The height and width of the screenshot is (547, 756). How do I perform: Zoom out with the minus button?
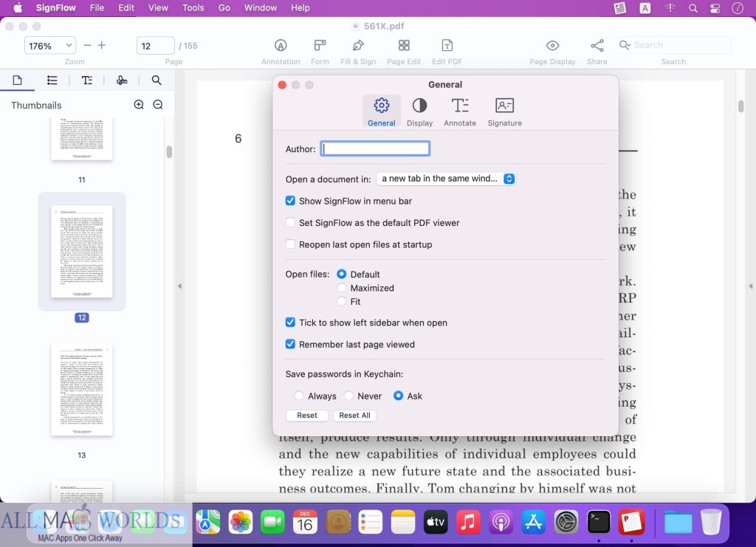pos(87,45)
